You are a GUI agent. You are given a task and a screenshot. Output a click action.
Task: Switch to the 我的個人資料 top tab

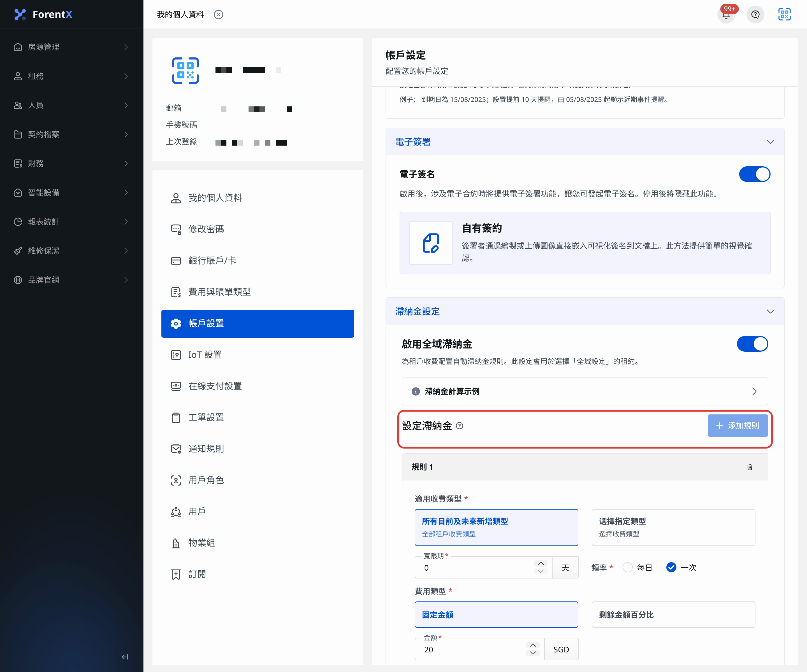tap(180, 15)
